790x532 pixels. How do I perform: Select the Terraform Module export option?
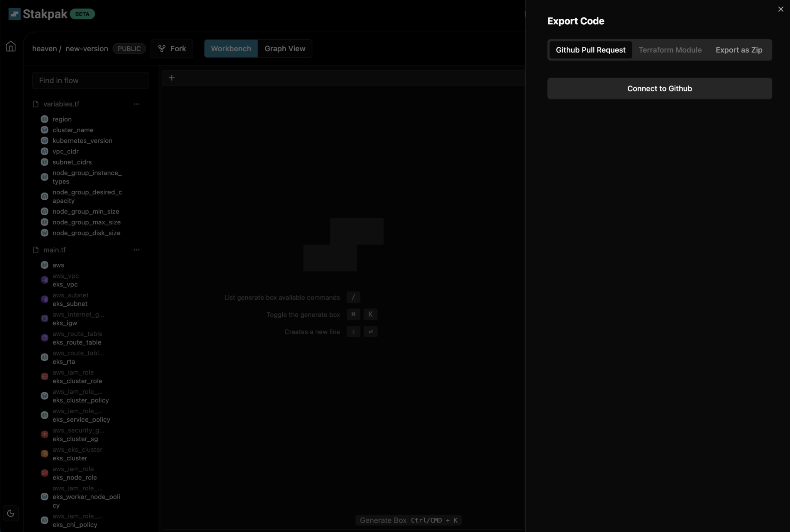pos(670,50)
